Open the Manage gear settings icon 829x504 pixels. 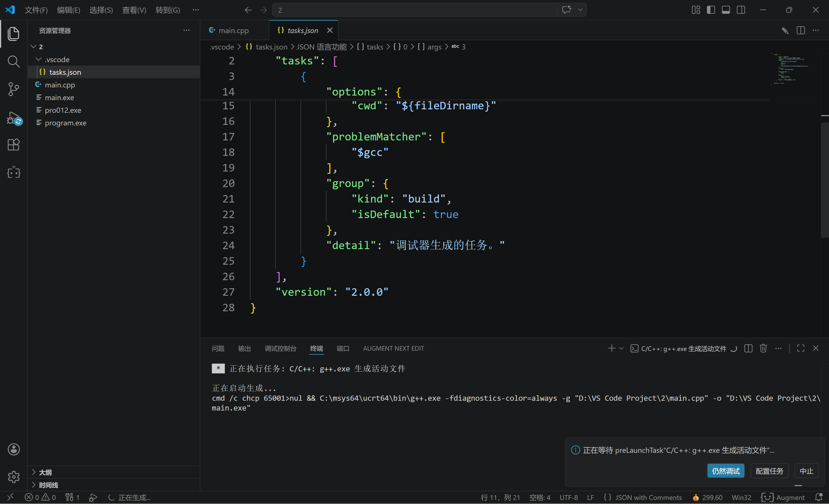click(x=14, y=477)
